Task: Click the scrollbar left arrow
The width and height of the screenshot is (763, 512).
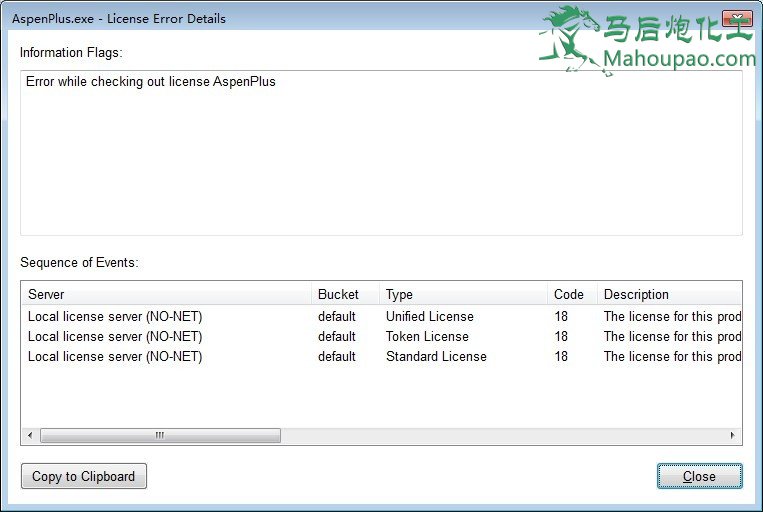Action: [x=30, y=435]
